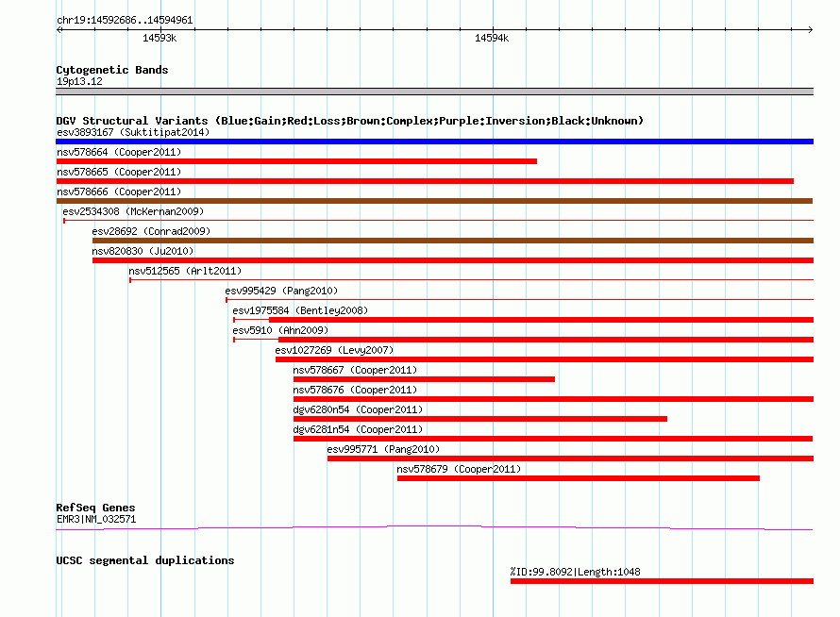Screen dimensions: 840x617
Task: Click the gray 19p13.12 cytogenetic band bar
Action: click(434, 92)
